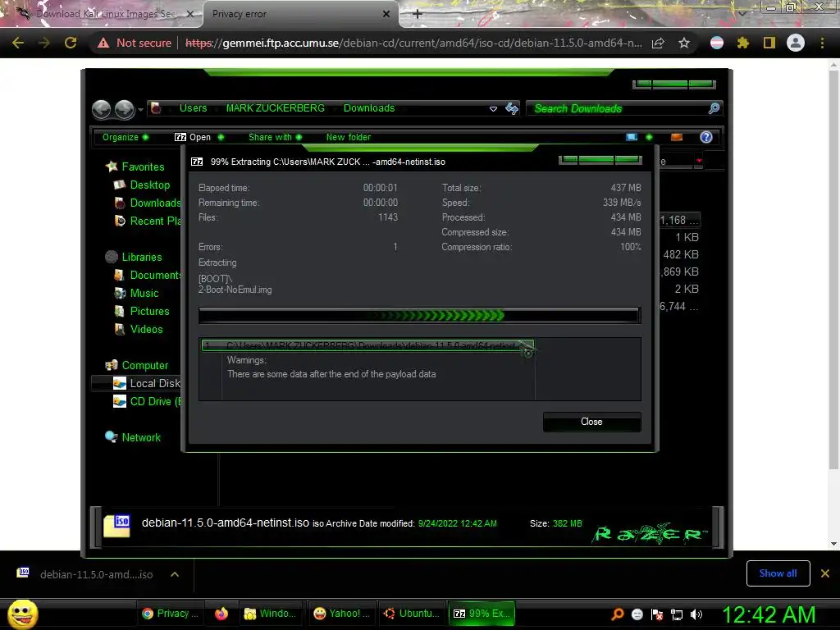
Task: Click the network tray icon
Action: click(x=677, y=614)
